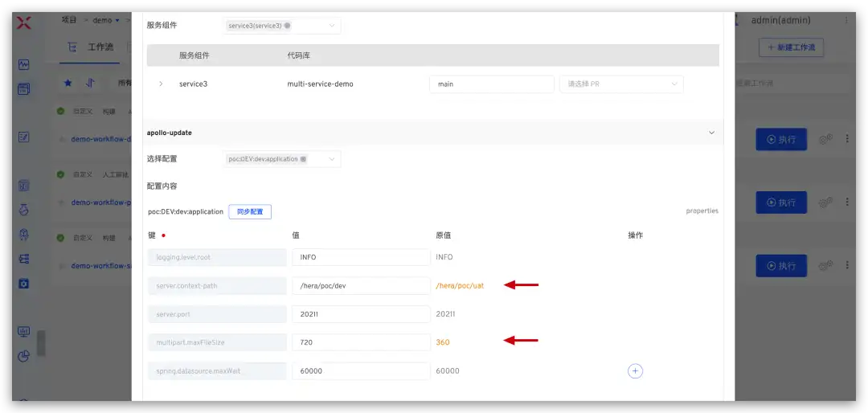Open the demo-workflow-s link
The image size is (868, 413).
tap(100, 266)
